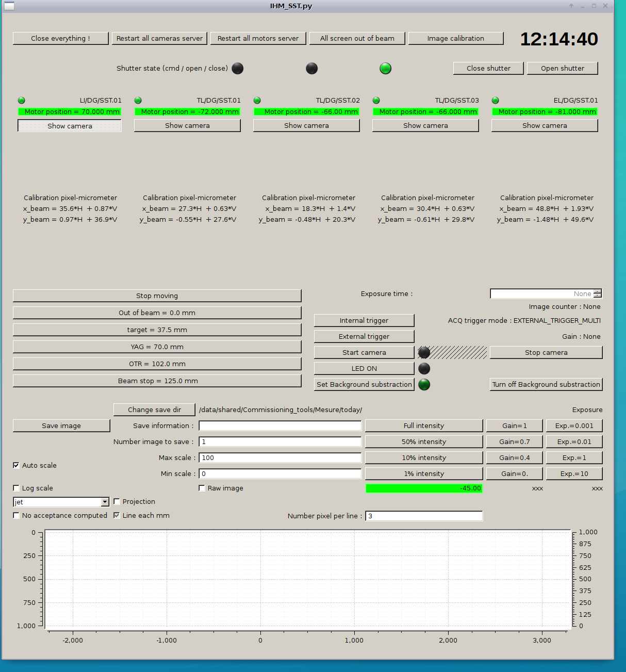This screenshot has width=626, height=672.
Task: Select 50% intensity
Action: (424, 441)
